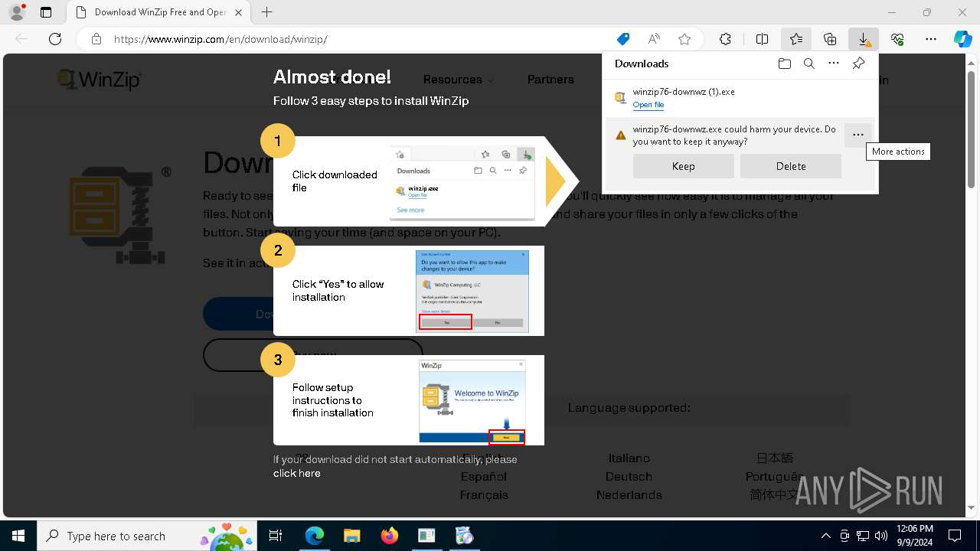
Task: Open the shopping price tag icon
Action: [623, 39]
